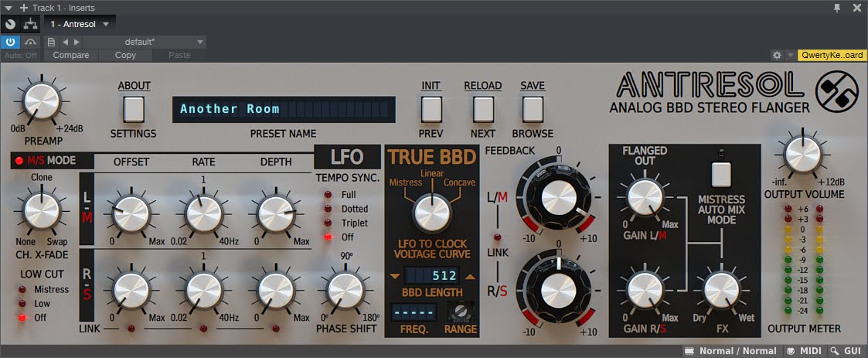Select Full tempo sync LED
This screenshot has height=358, width=868.
[328, 195]
